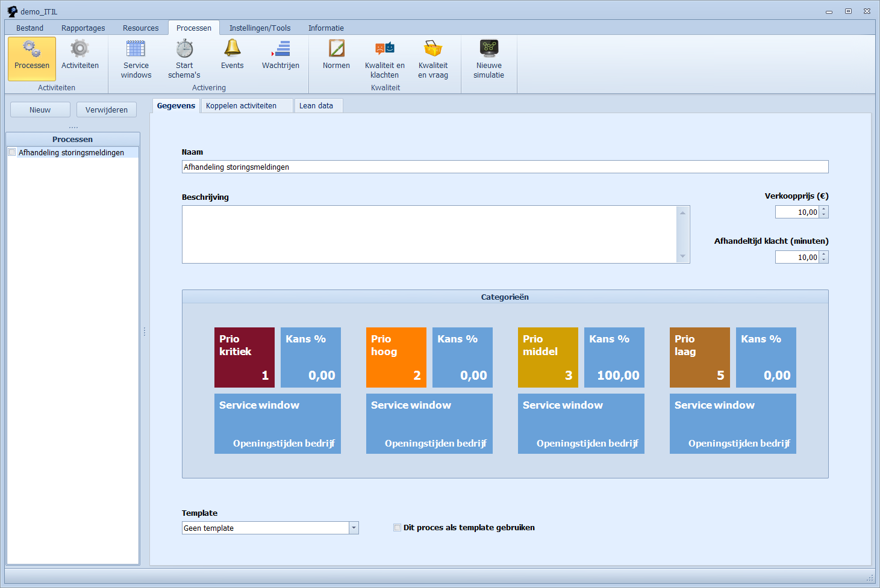Open Service windows calendar icon
The height and width of the screenshot is (588, 880).
(136, 58)
